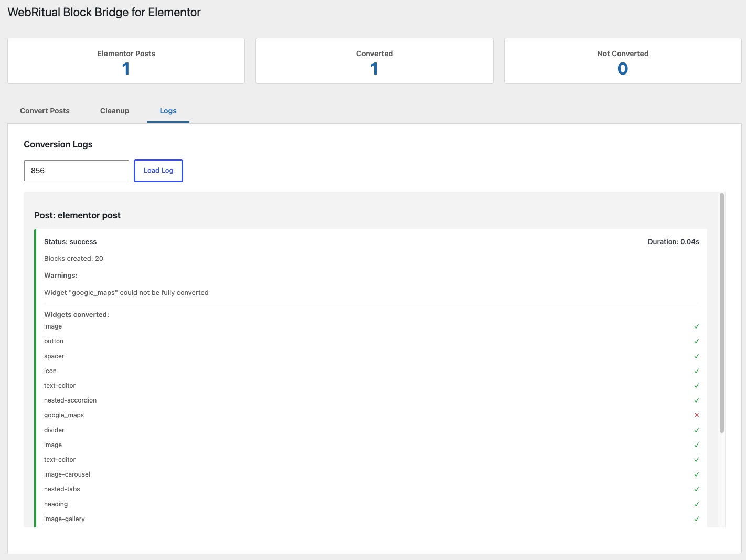Viewport: 746px width, 560px height.
Task: Click the Not Converted stat card
Action: click(x=623, y=61)
